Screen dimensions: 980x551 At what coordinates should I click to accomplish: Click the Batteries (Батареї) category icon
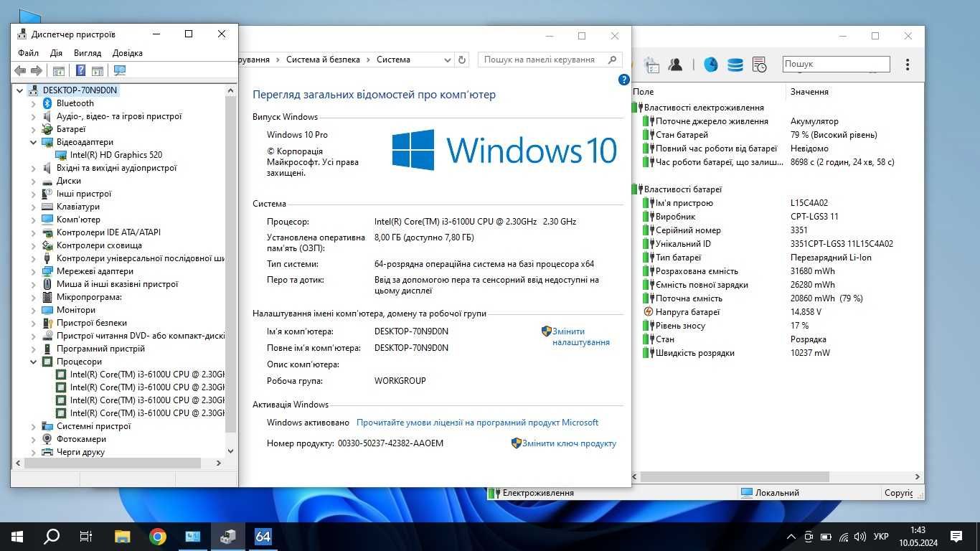click(47, 129)
